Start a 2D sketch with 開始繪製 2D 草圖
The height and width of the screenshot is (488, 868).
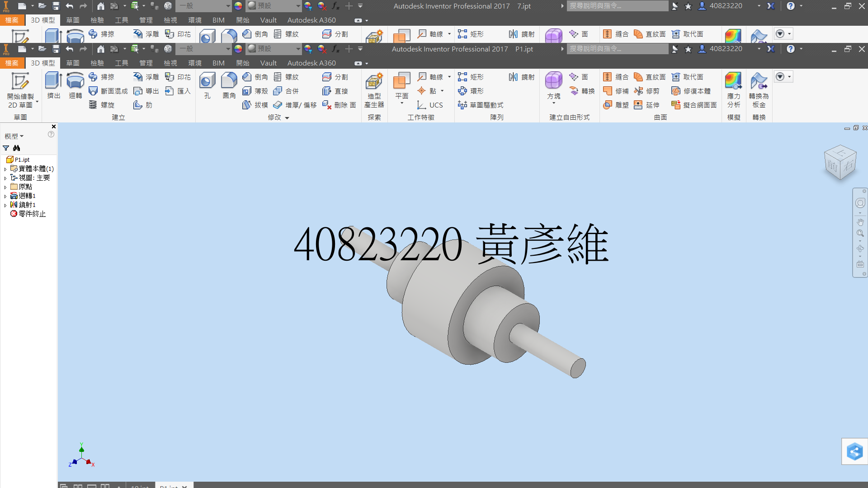(20, 90)
